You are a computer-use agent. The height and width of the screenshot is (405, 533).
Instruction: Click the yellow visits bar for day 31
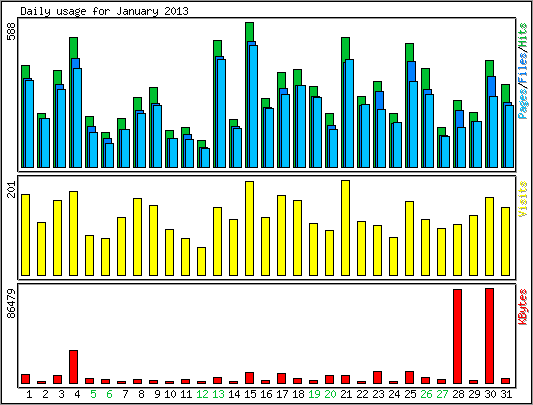tap(505, 241)
